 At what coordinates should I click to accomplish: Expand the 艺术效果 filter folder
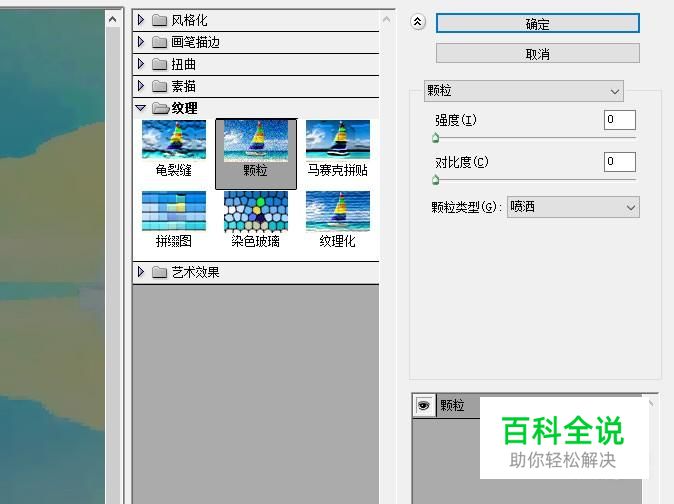coord(141,272)
